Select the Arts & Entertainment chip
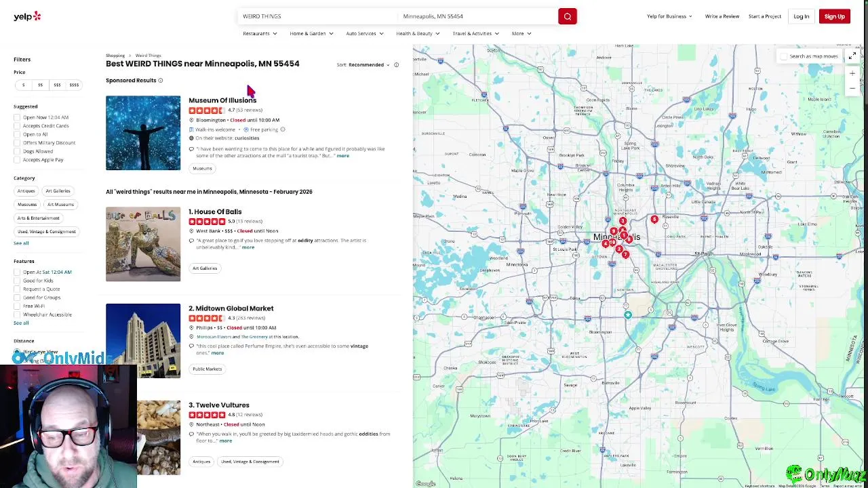The height and width of the screenshot is (488, 868). [38, 218]
